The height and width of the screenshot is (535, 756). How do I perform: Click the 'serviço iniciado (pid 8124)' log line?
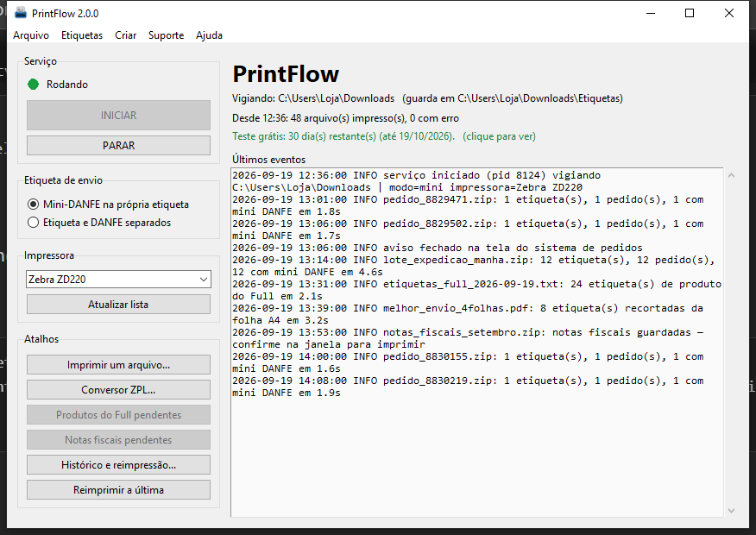tap(417, 181)
